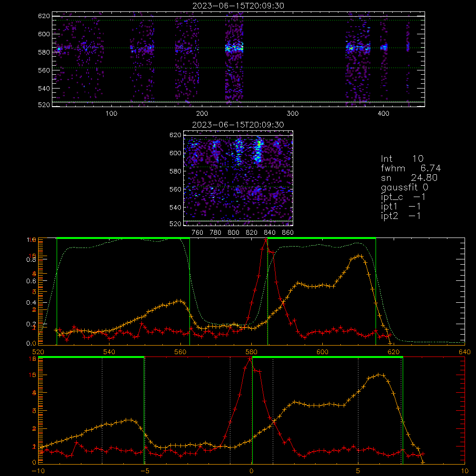Click the middle image title 2023-06-15T20:09:30
The image size is (476, 476).
(x=238, y=125)
